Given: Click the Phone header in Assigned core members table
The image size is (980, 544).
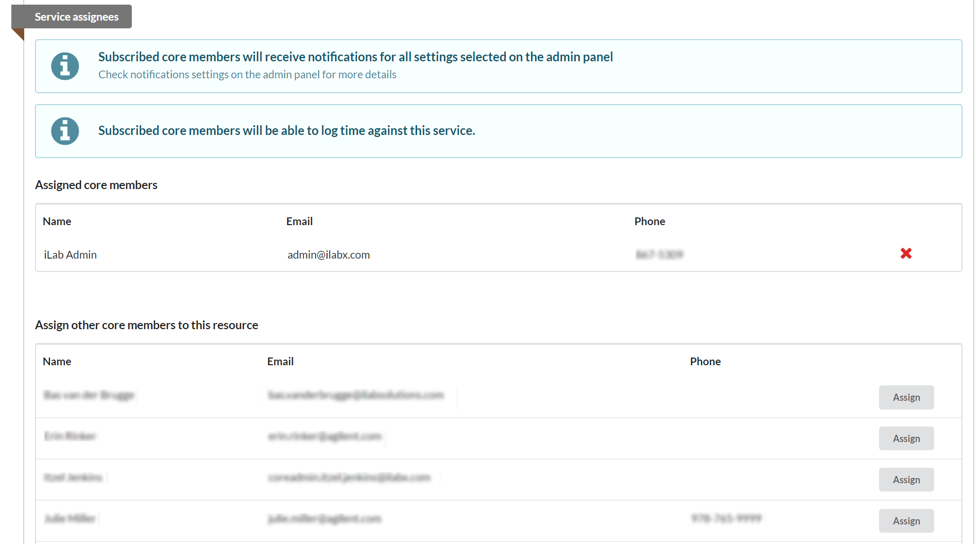Looking at the screenshot, I should pos(649,222).
